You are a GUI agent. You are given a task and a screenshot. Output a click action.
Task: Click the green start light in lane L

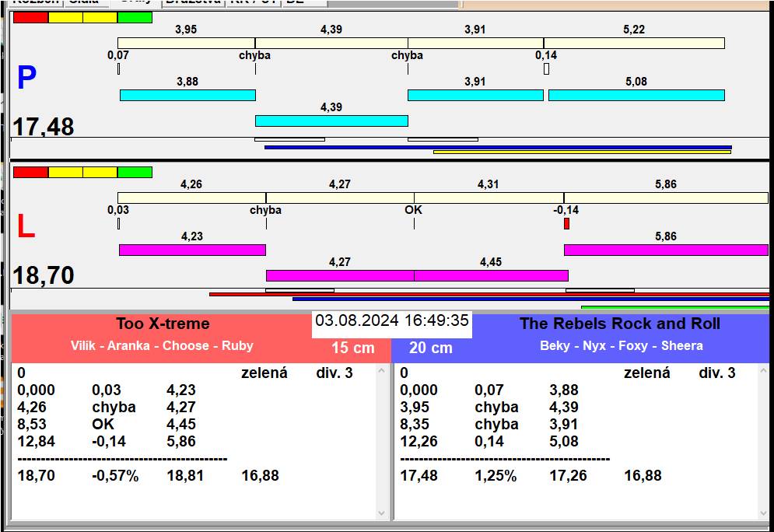[135, 172]
